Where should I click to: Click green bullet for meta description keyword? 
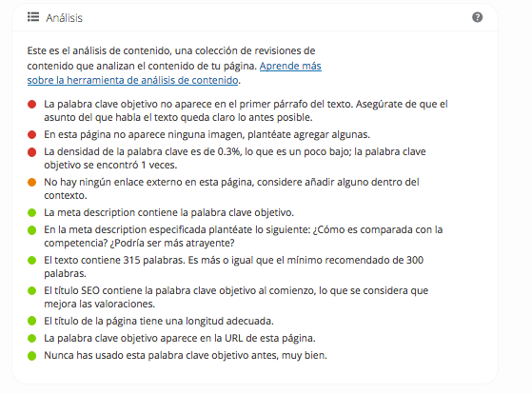(32, 213)
